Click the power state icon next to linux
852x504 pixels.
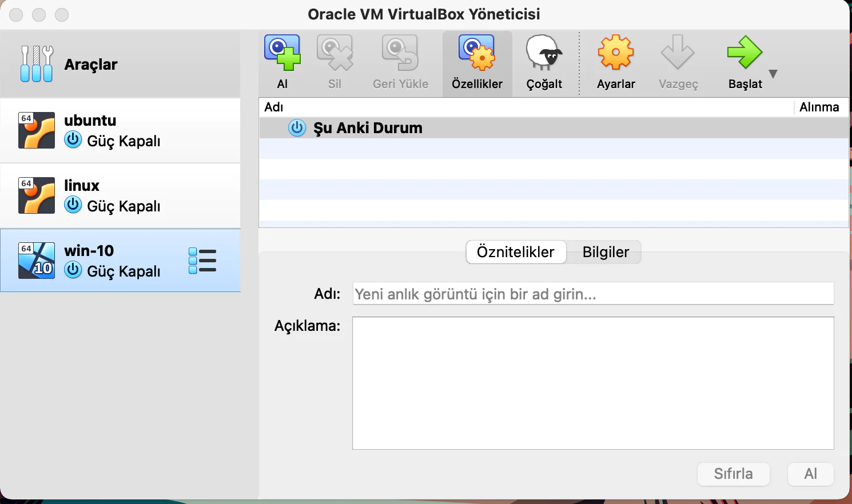coord(73,205)
